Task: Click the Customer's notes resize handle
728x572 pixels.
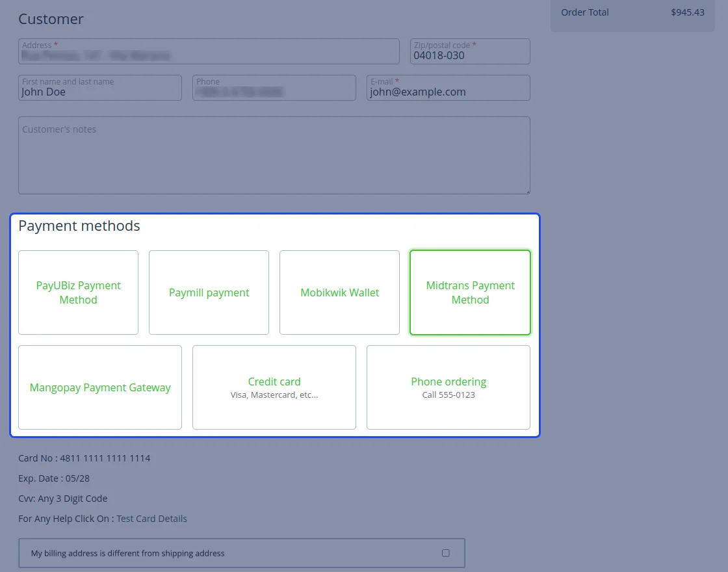Action: click(527, 191)
